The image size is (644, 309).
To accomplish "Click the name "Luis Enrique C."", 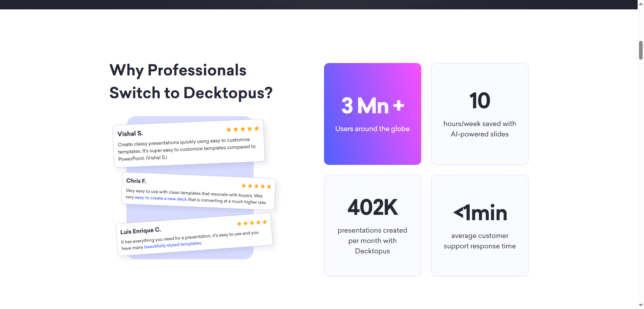I will [x=141, y=231].
